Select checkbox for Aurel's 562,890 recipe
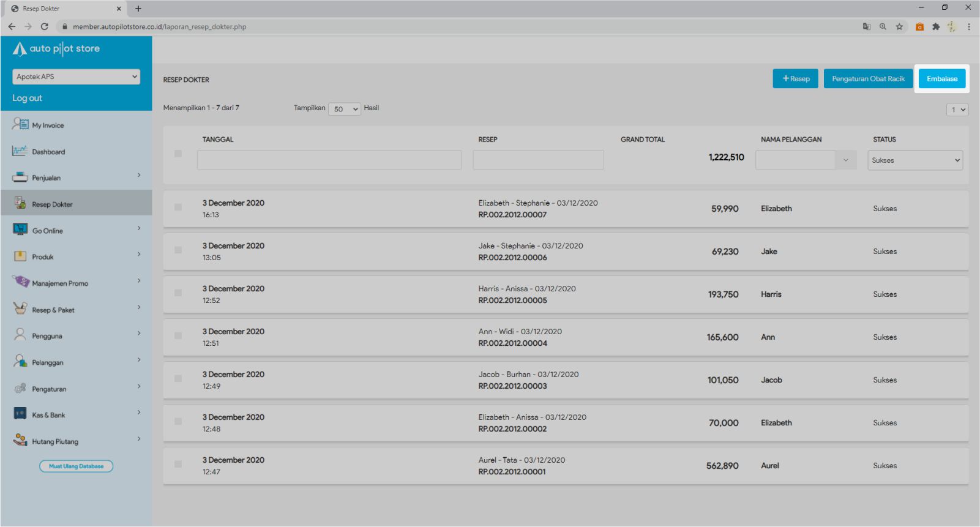The image size is (980, 527). 178,465
